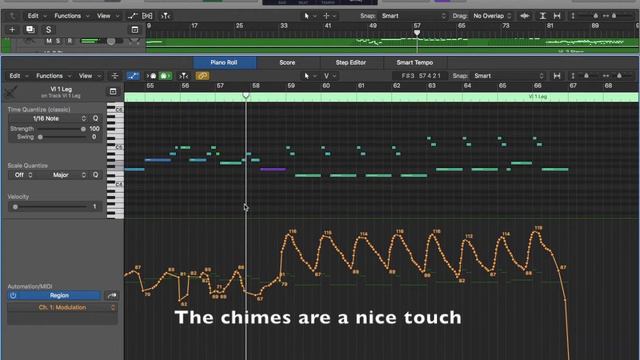This screenshot has width=640, height=360.
Task: Open the Tracks area Edit menu
Action: pyautogui.click(x=36, y=16)
